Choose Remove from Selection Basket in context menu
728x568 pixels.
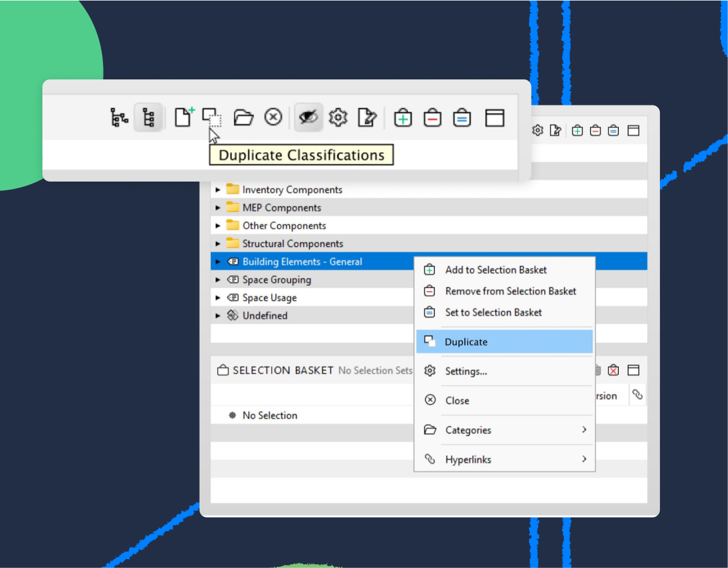(504, 291)
